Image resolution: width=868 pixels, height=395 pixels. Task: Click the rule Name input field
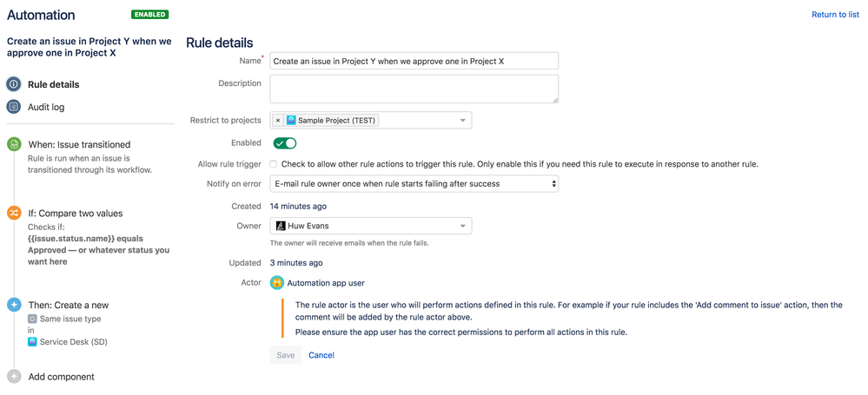[x=414, y=62]
